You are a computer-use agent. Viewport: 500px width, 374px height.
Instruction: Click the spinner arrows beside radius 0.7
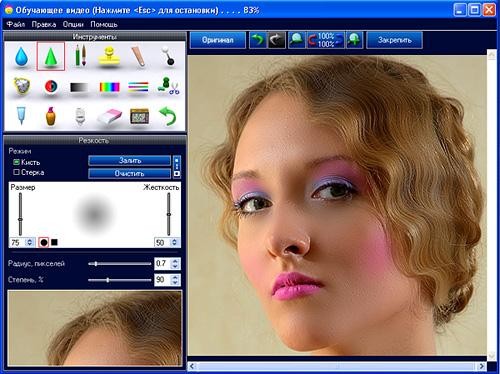click(176, 264)
